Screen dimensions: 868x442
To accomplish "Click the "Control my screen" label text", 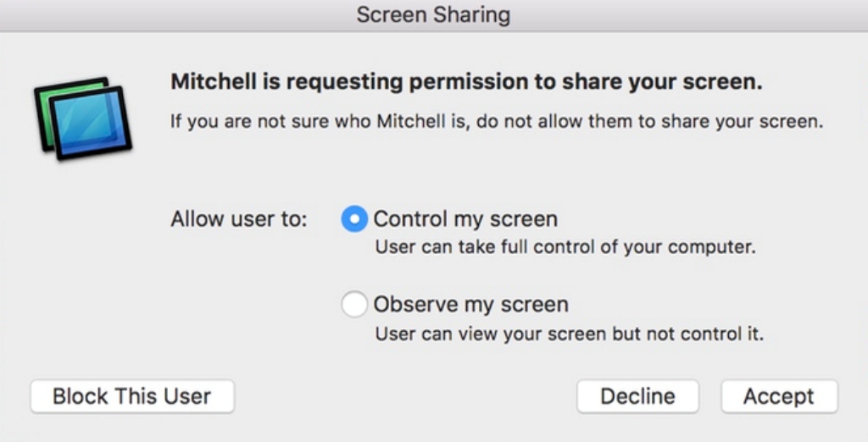I will point(465,219).
